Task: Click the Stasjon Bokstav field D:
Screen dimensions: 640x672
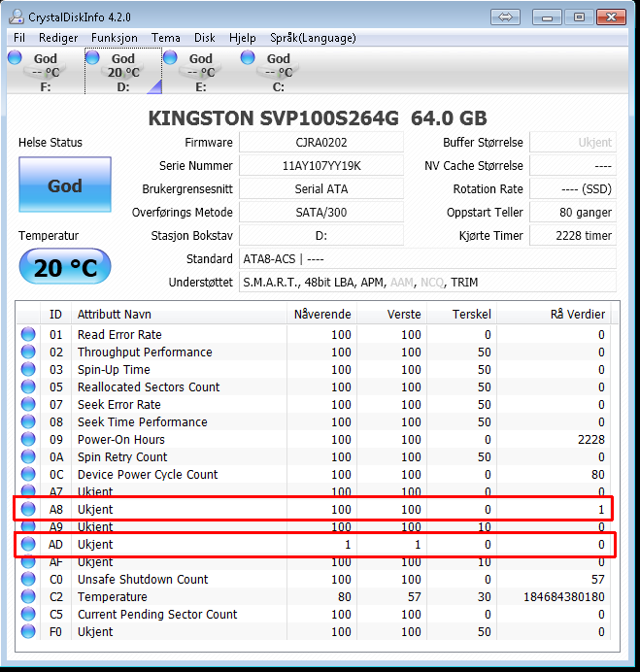Action: click(x=321, y=236)
